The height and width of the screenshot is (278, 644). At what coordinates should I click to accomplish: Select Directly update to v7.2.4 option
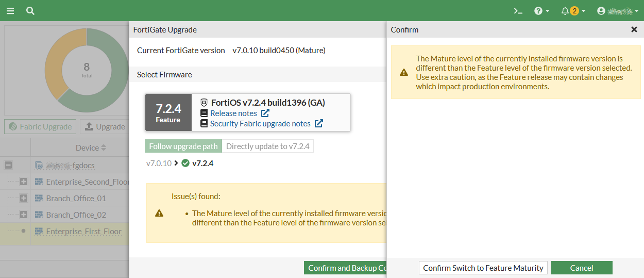click(x=268, y=146)
